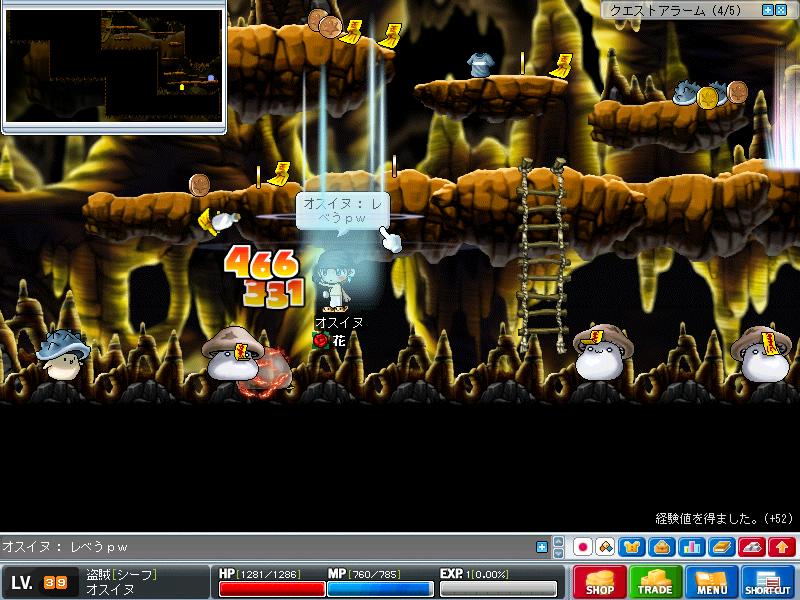Image resolution: width=800 pixels, height=600 pixels.
Task: Click the damage number 331
Action: point(273,292)
